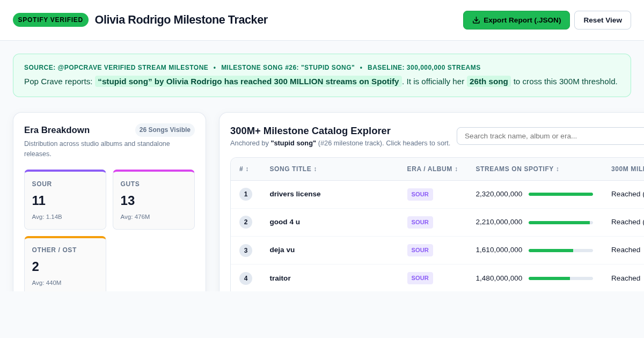Click the SOURCE: @POPCRAVE banner header line

pyautogui.click(x=252, y=68)
